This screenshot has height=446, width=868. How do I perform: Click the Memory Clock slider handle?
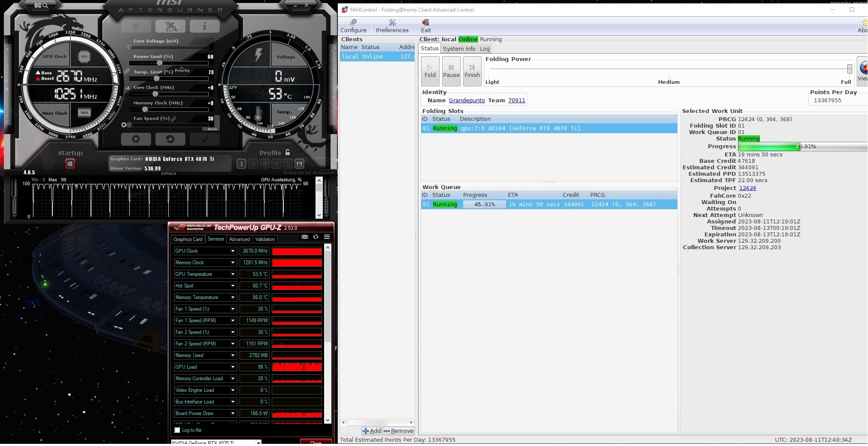[x=145, y=110]
